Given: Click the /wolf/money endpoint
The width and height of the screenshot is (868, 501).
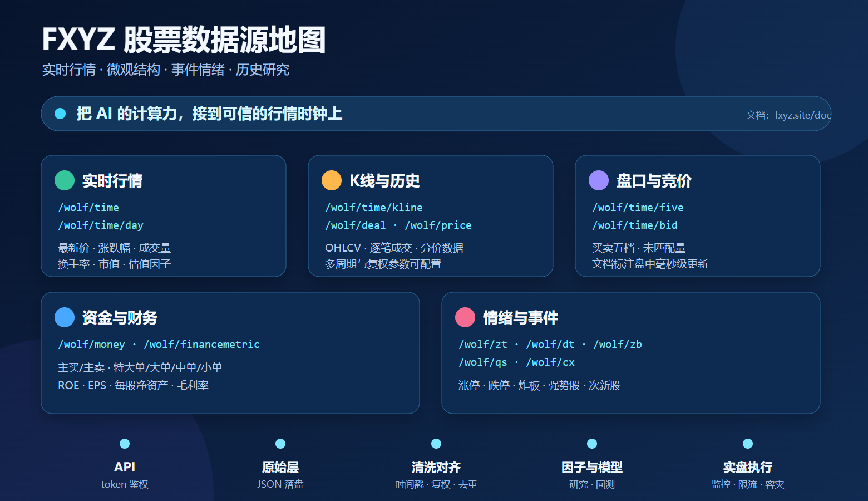Looking at the screenshot, I should pos(92,345).
